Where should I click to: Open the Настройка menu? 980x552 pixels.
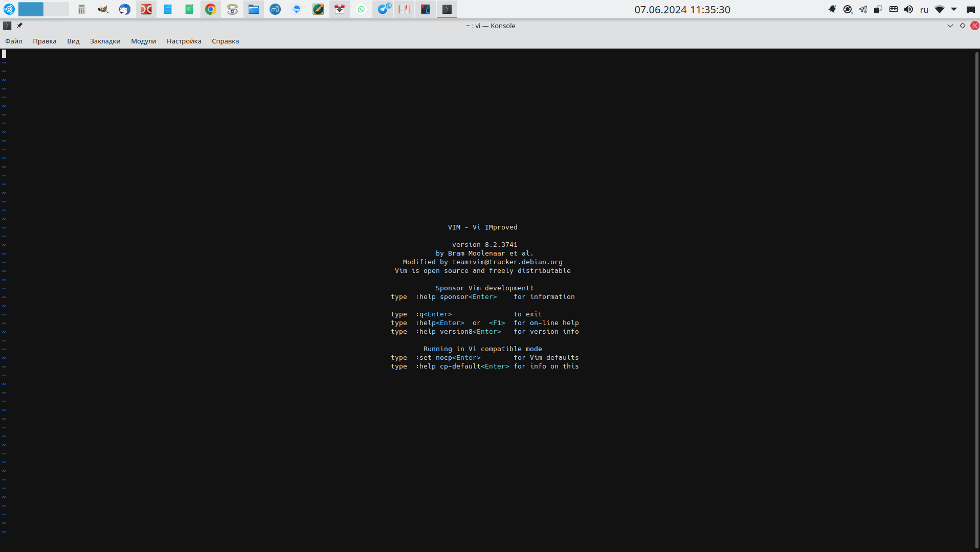[x=184, y=41]
